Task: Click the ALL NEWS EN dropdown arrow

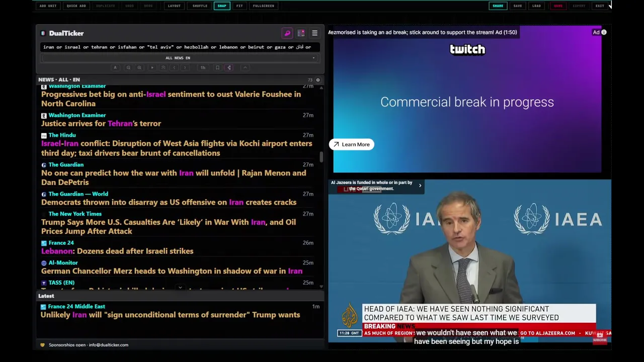Action: click(313, 58)
